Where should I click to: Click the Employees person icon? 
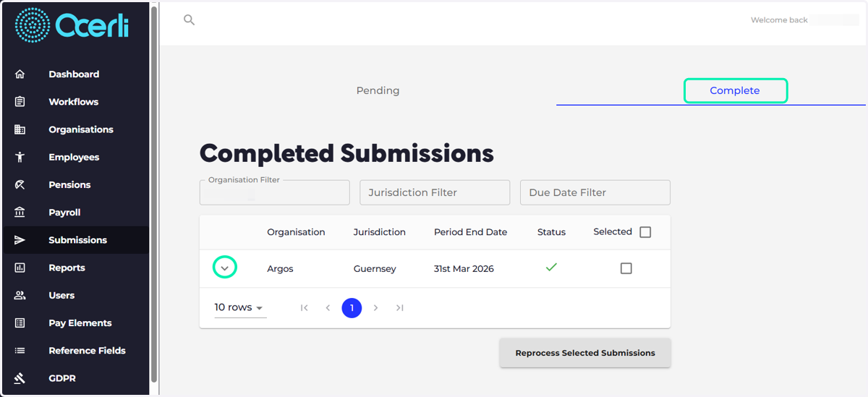pos(20,157)
